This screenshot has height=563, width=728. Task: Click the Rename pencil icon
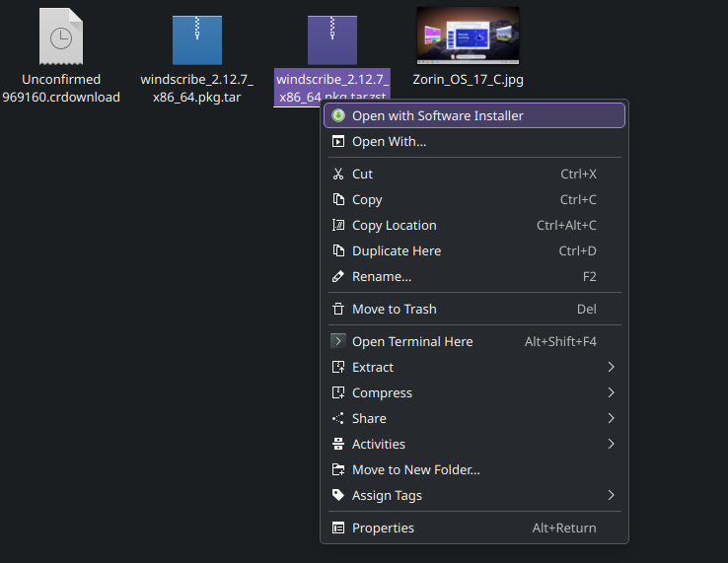pos(338,276)
